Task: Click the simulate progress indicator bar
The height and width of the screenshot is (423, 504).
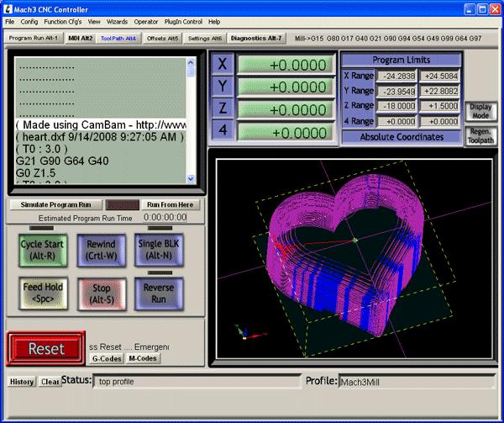Action: [x=123, y=205]
